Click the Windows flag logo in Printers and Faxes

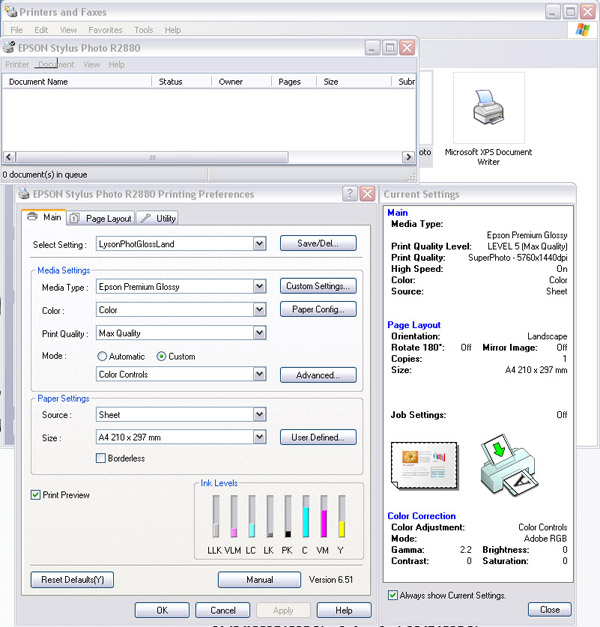pos(582,30)
